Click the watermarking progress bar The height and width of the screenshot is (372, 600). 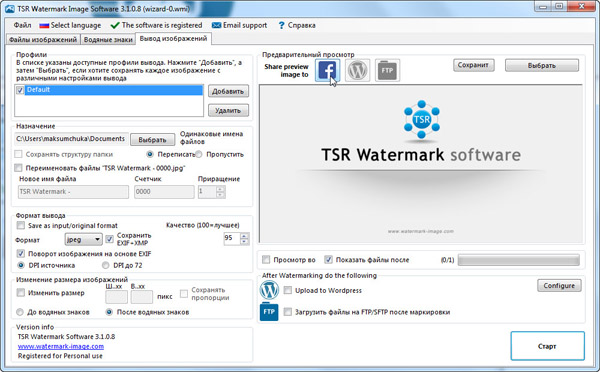coord(518,260)
